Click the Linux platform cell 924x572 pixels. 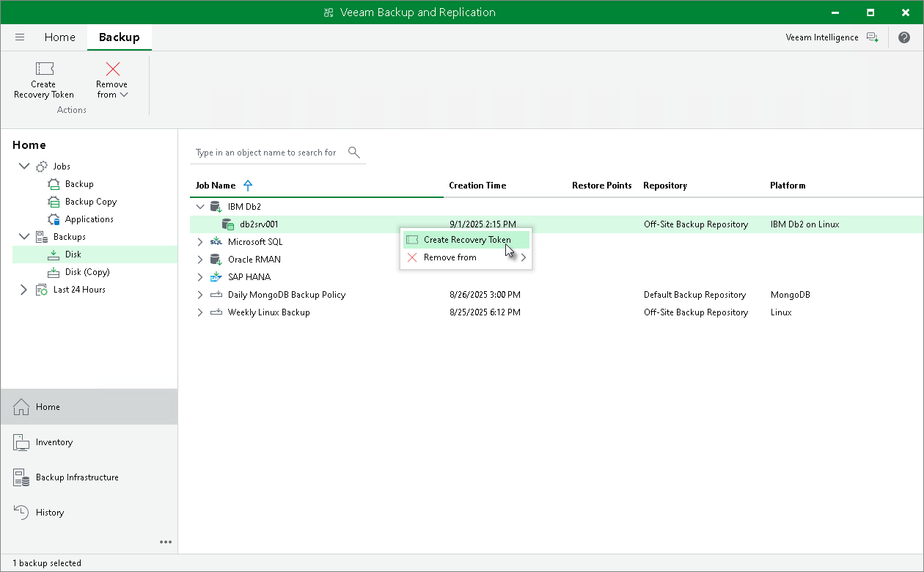pos(781,312)
